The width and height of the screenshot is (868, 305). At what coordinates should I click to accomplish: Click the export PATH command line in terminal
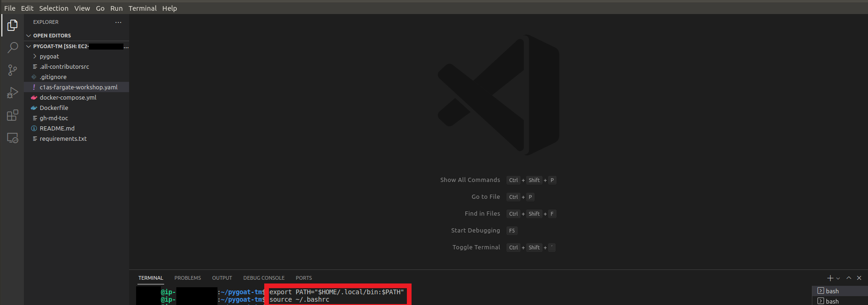click(x=337, y=292)
